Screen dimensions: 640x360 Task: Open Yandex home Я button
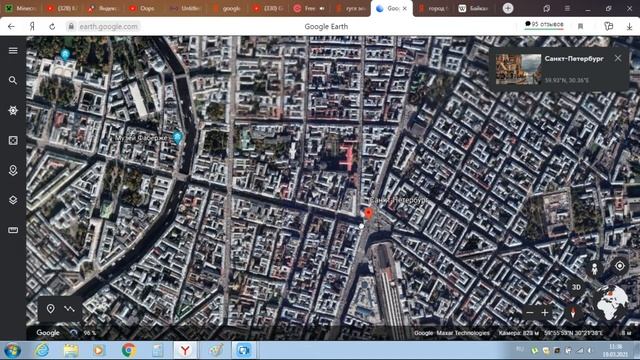coord(32,27)
